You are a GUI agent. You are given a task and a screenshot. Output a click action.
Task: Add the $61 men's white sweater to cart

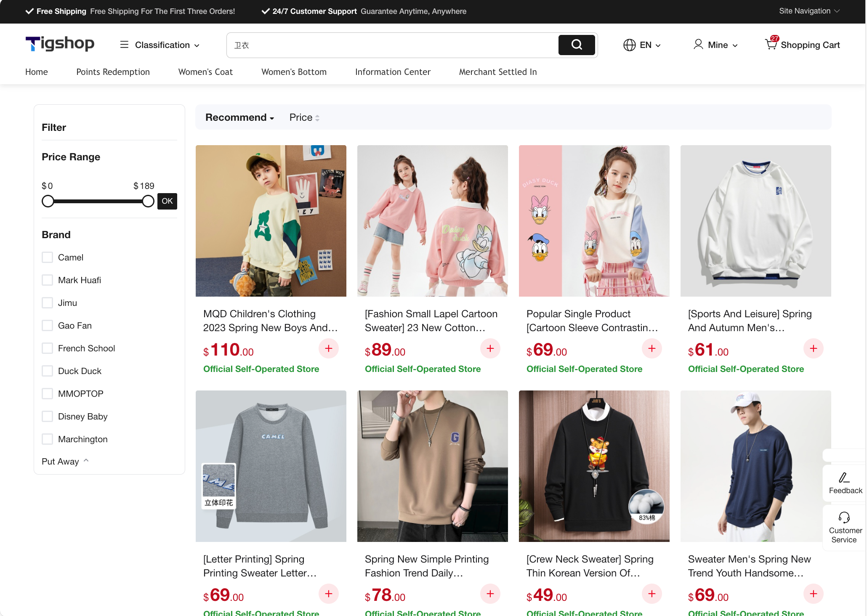813,349
